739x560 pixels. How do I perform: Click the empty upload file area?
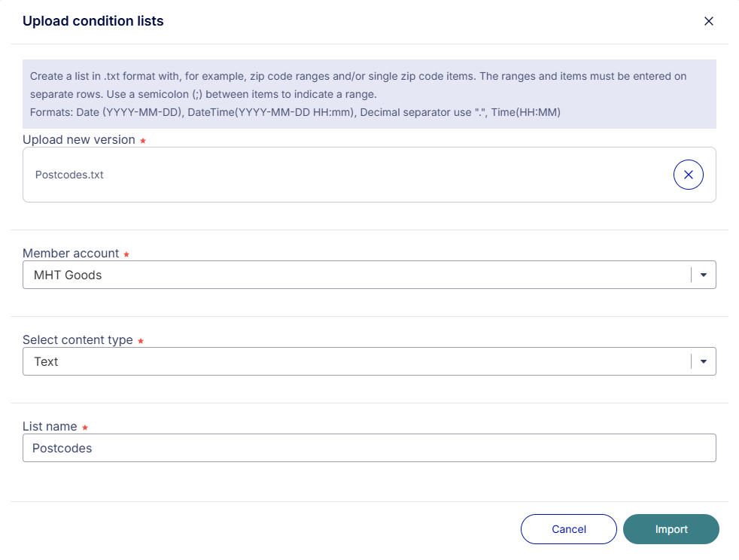377,175
